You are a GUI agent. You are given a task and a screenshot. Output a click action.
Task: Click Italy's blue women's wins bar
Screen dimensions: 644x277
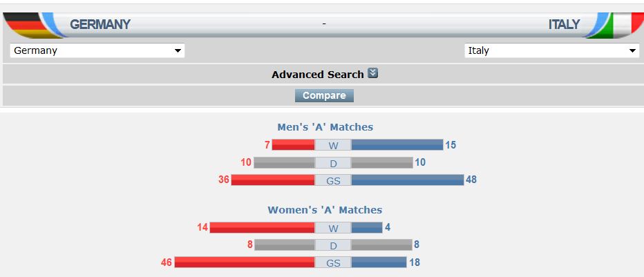tap(366, 228)
